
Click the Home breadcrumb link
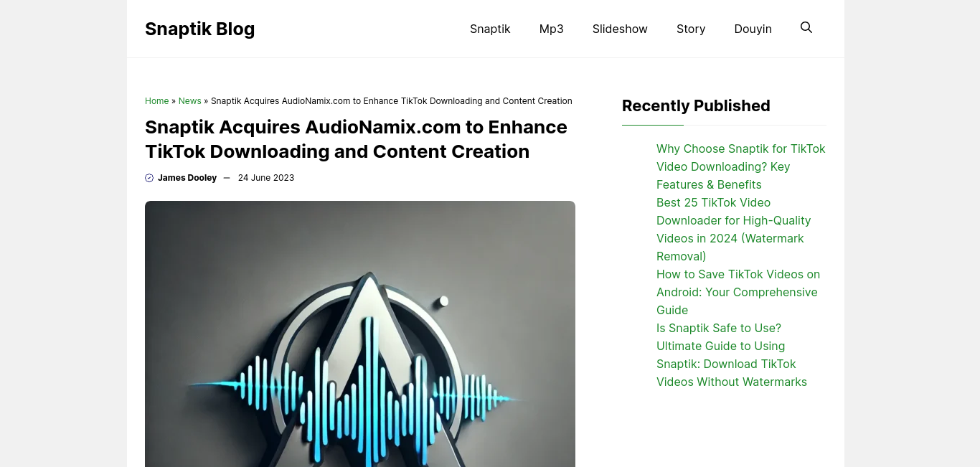156,101
